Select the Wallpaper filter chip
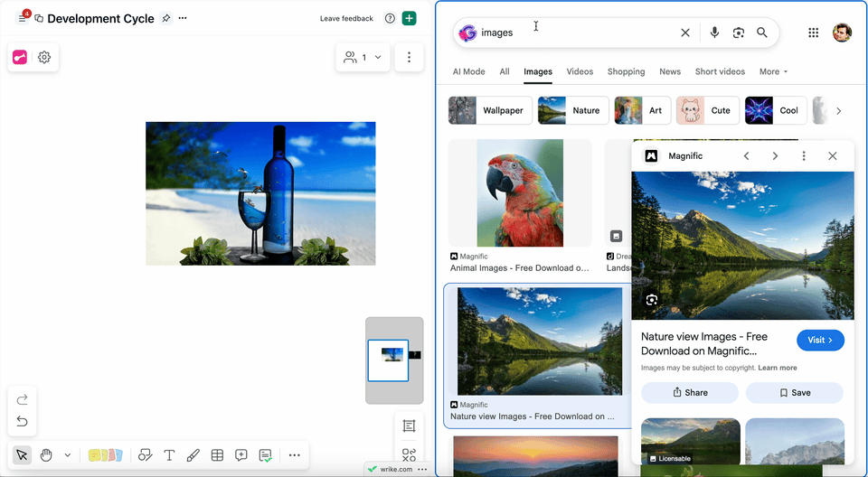 tap(490, 110)
